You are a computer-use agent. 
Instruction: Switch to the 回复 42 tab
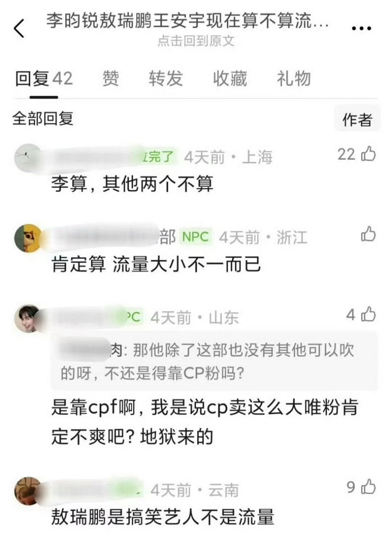coord(44,78)
